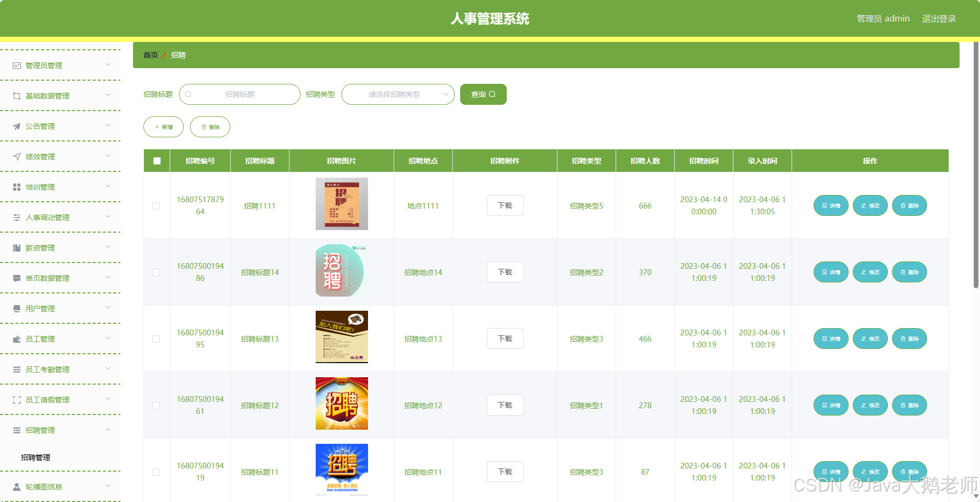Click the 新增 button to add recruitment

coord(163,126)
